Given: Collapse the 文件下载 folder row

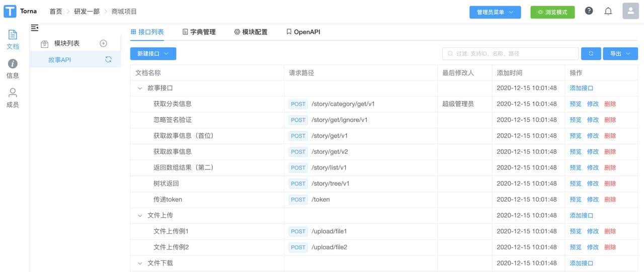Looking at the screenshot, I should coord(140,263).
